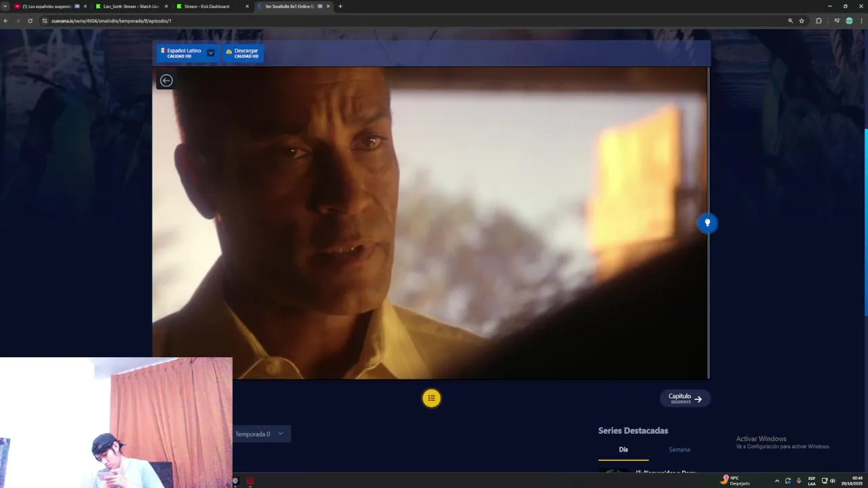Click the red app icon in the taskbar
The width and height of the screenshot is (868, 488).
coord(250,481)
